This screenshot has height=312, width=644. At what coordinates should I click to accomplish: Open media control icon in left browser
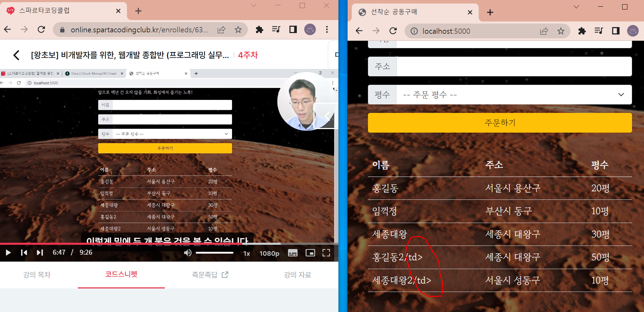click(x=276, y=30)
